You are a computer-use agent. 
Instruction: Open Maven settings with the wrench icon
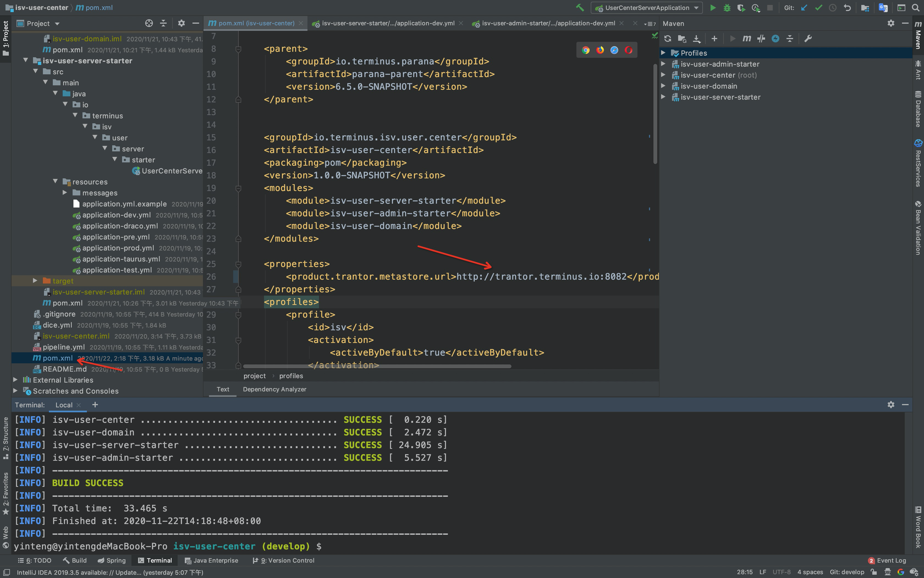point(808,38)
